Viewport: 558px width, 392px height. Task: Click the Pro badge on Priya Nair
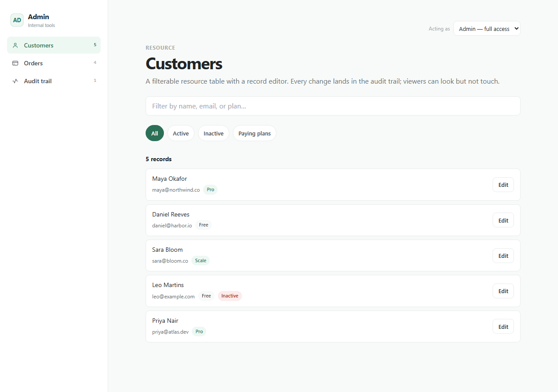[x=199, y=331]
